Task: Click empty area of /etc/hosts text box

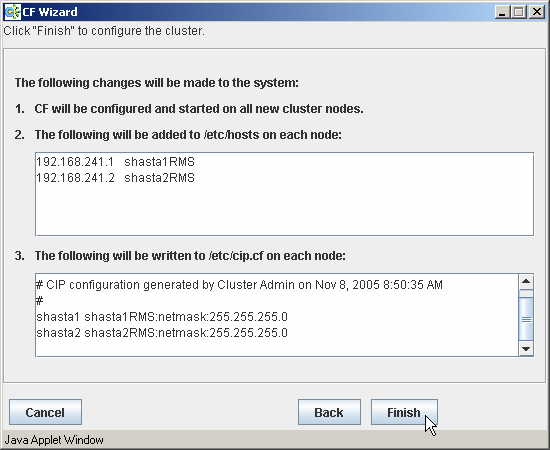Action: (284, 210)
